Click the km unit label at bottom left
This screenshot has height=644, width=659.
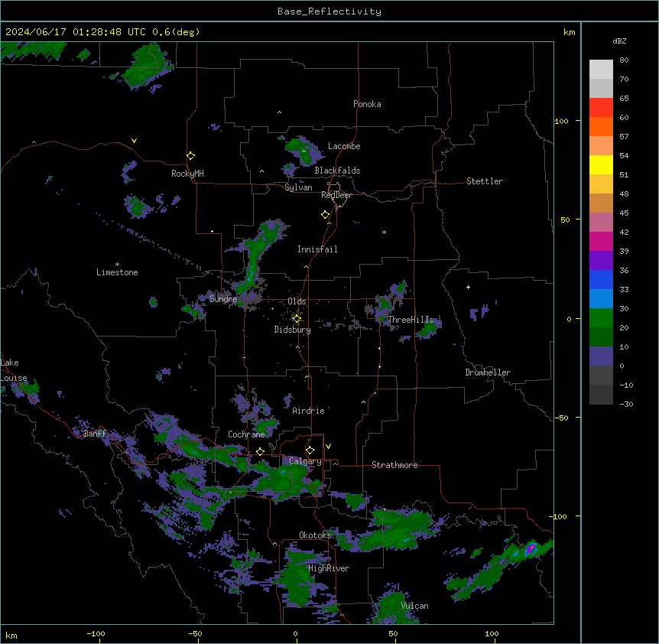click(11, 636)
